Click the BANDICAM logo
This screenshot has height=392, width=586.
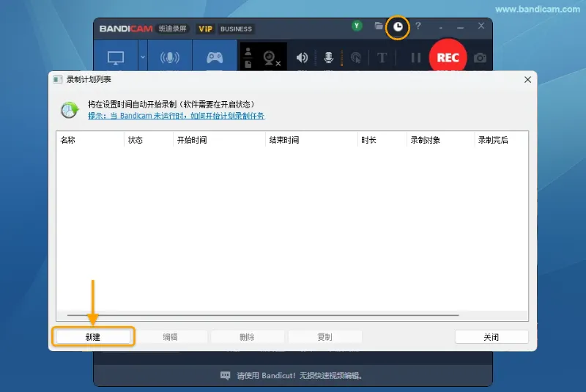(126, 29)
